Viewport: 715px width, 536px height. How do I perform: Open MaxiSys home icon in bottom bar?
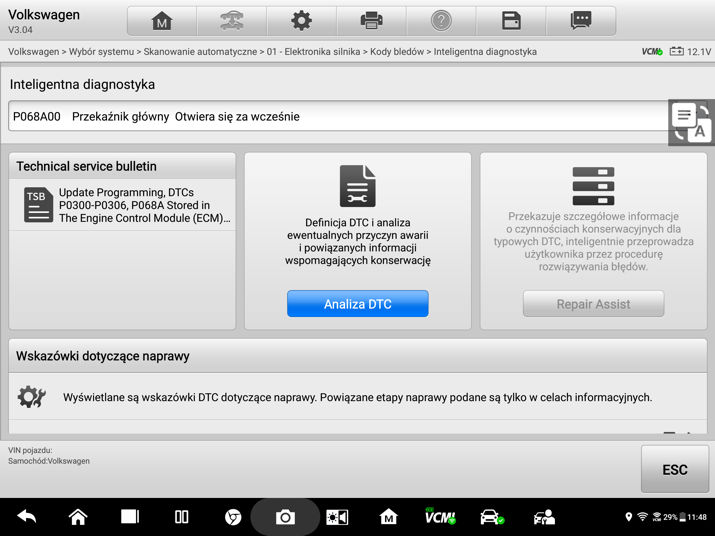[x=389, y=517]
